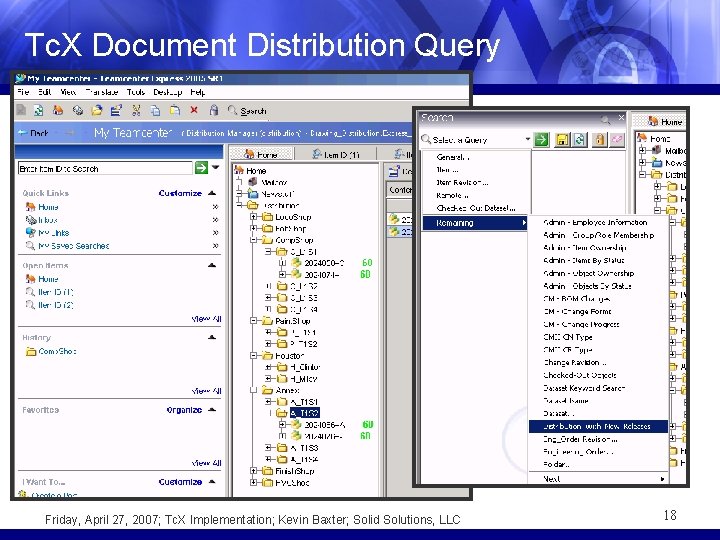This screenshot has width=720, height=540.
Task: Expand Mailbox node in Search window Home tree
Action: pyautogui.click(x=642, y=150)
